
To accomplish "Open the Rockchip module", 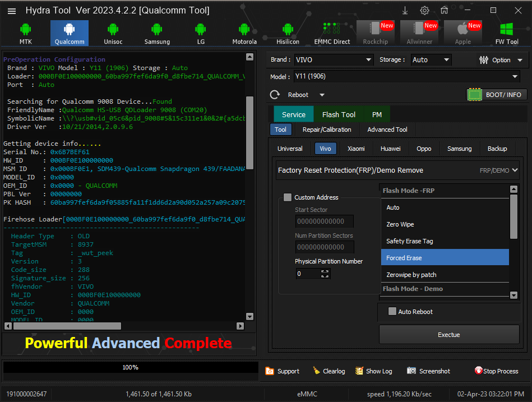I will (x=376, y=33).
